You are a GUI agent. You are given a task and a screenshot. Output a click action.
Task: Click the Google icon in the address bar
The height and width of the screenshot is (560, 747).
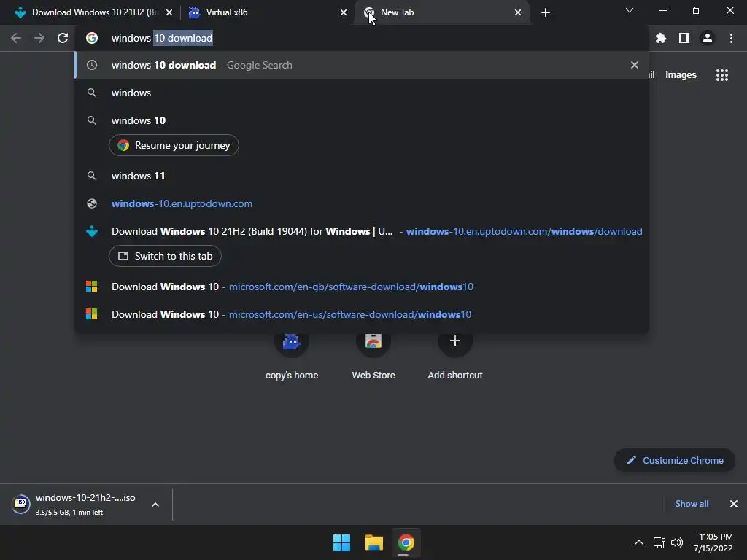pos(92,38)
